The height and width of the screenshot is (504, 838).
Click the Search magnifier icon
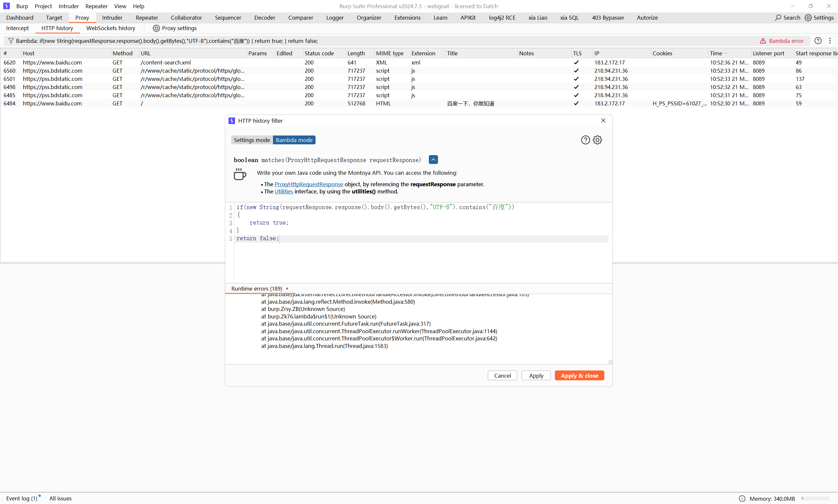click(778, 18)
